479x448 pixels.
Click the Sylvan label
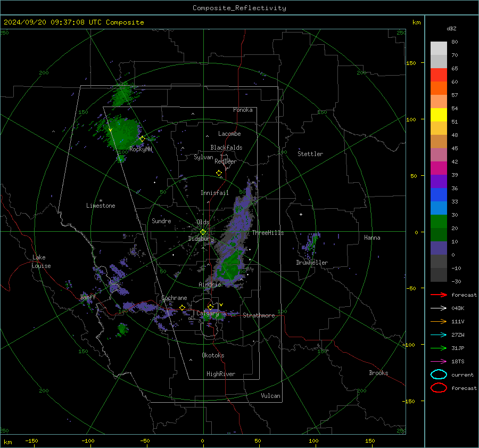click(x=203, y=157)
